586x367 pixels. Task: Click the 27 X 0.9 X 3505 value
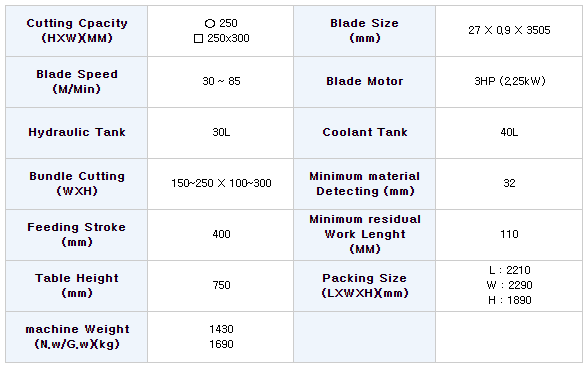(509, 30)
